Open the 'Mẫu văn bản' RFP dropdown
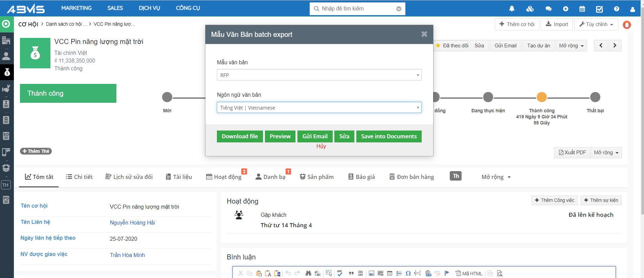 click(319, 75)
